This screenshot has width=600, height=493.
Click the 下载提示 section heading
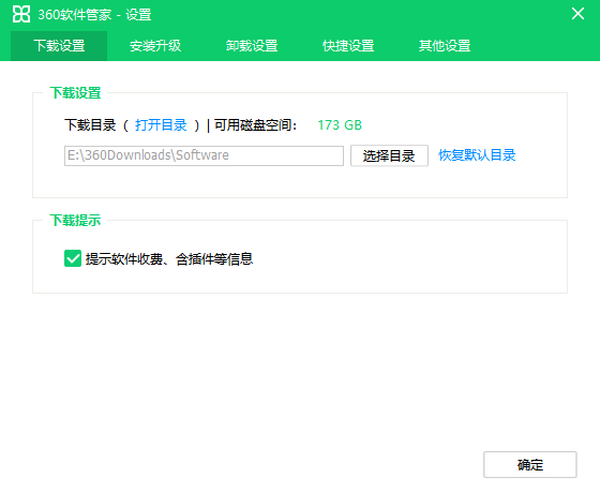click(75, 220)
